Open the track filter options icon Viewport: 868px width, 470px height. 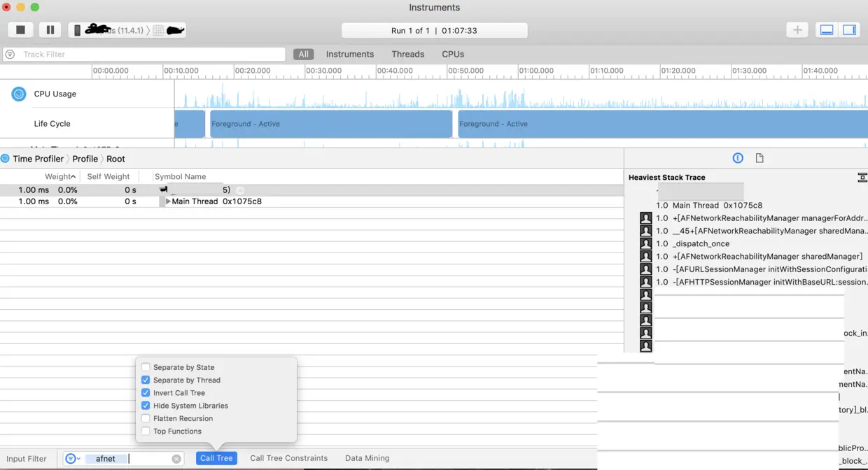click(10, 54)
